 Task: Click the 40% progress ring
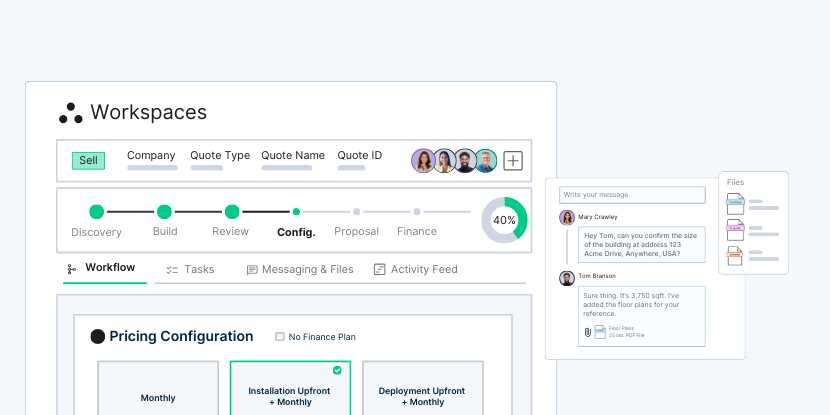[504, 220]
